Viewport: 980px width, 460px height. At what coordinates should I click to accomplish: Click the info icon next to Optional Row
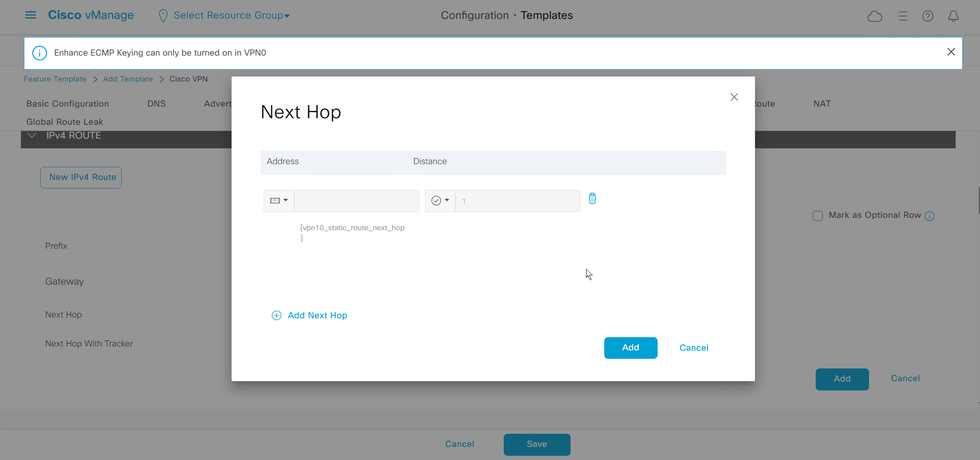(x=930, y=216)
